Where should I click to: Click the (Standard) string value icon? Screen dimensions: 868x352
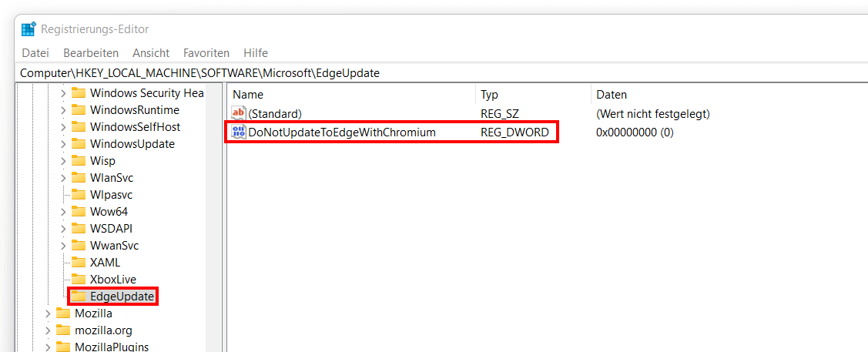coord(239,113)
